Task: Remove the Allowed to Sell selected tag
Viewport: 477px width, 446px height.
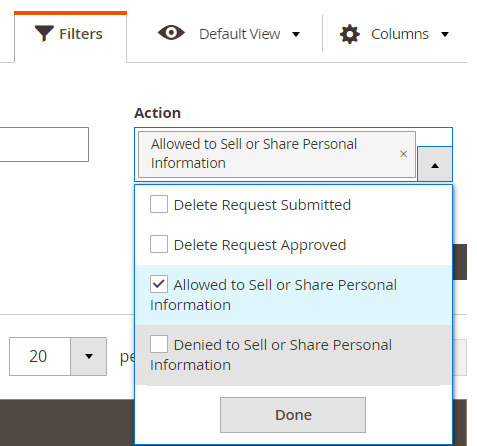Action: click(x=403, y=154)
